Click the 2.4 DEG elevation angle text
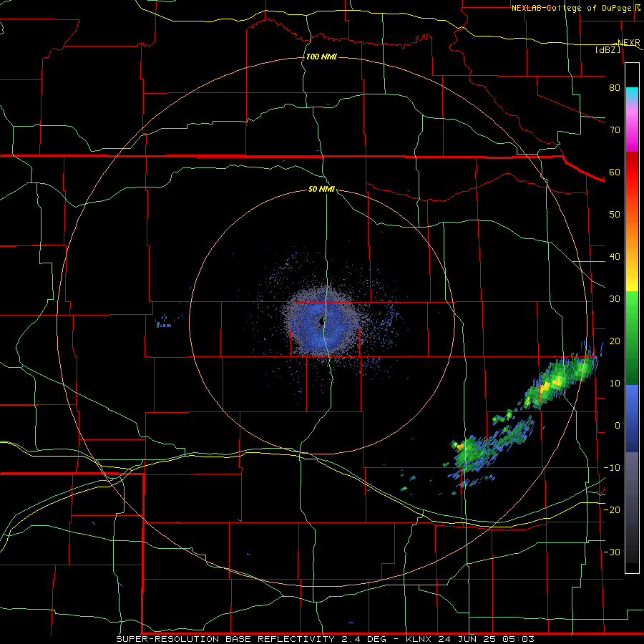Screen dimensions: 644x644 (x=363, y=639)
